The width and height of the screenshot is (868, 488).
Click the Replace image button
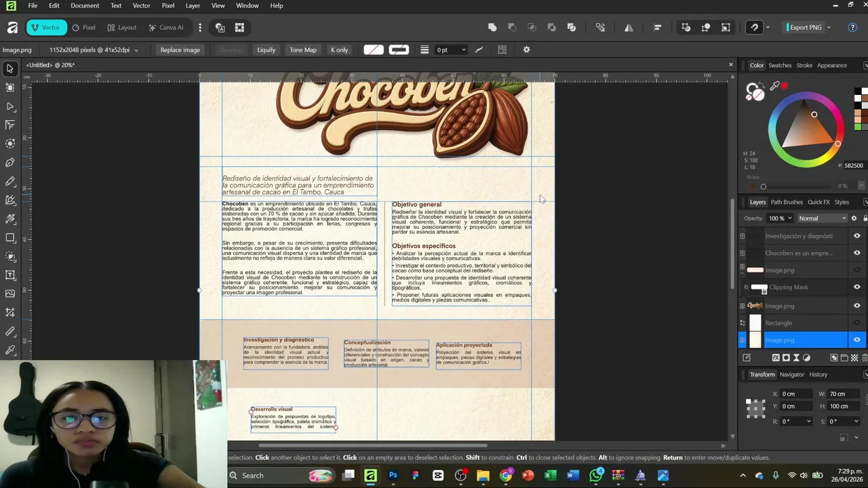180,50
